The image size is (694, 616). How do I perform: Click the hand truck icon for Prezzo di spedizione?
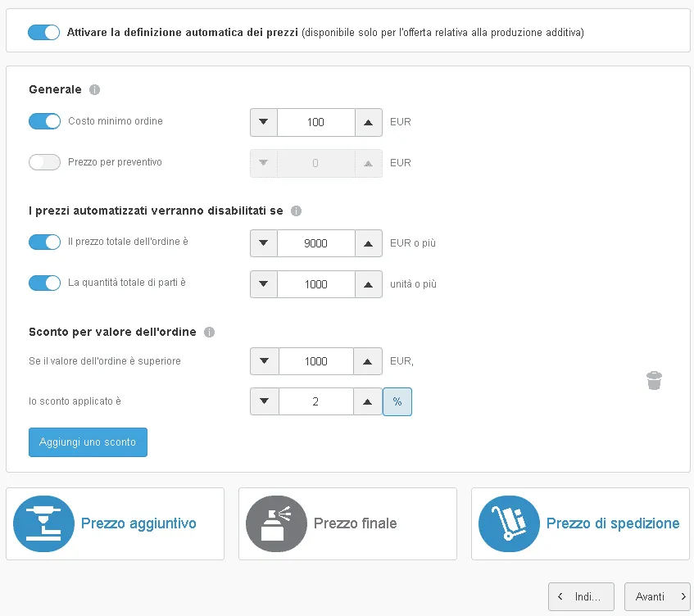pos(508,523)
